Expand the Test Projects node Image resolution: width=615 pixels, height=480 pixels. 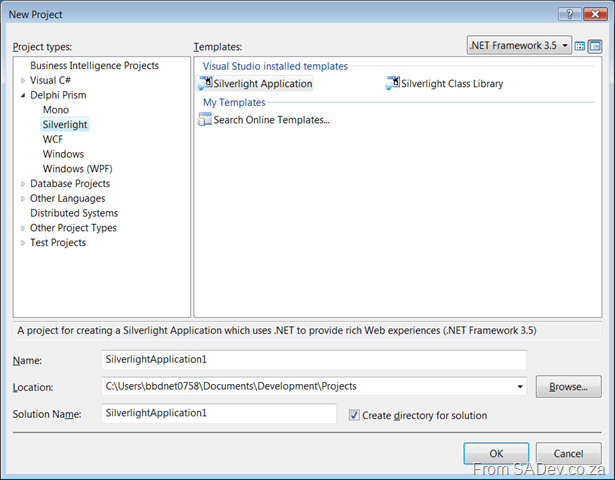tap(23, 243)
